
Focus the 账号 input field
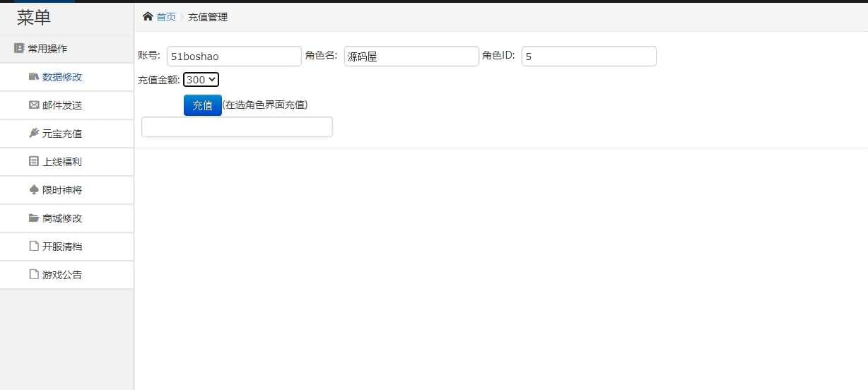[234, 57]
